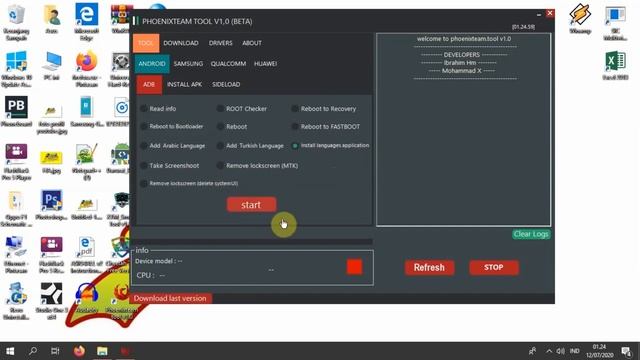Open the Windows Start menu
640x360 pixels.
[x=10, y=351]
